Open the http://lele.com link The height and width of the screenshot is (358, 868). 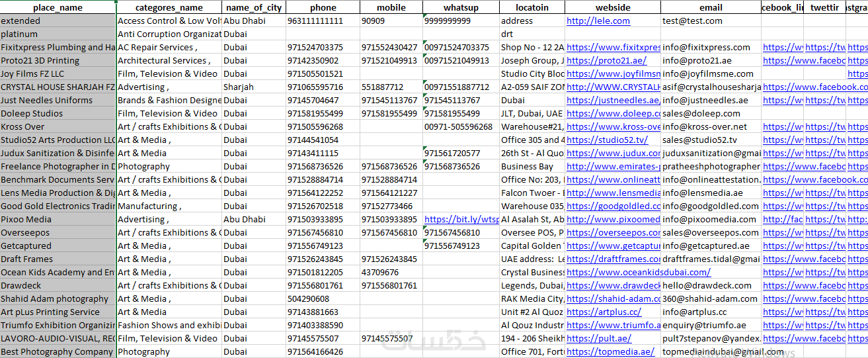(598, 21)
